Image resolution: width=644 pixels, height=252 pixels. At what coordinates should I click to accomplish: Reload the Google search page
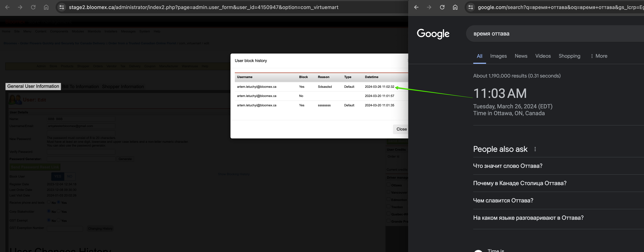point(442,7)
